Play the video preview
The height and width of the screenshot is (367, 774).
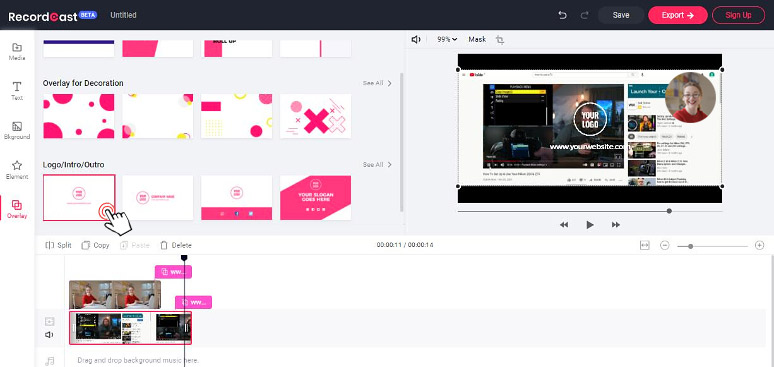click(x=589, y=225)
